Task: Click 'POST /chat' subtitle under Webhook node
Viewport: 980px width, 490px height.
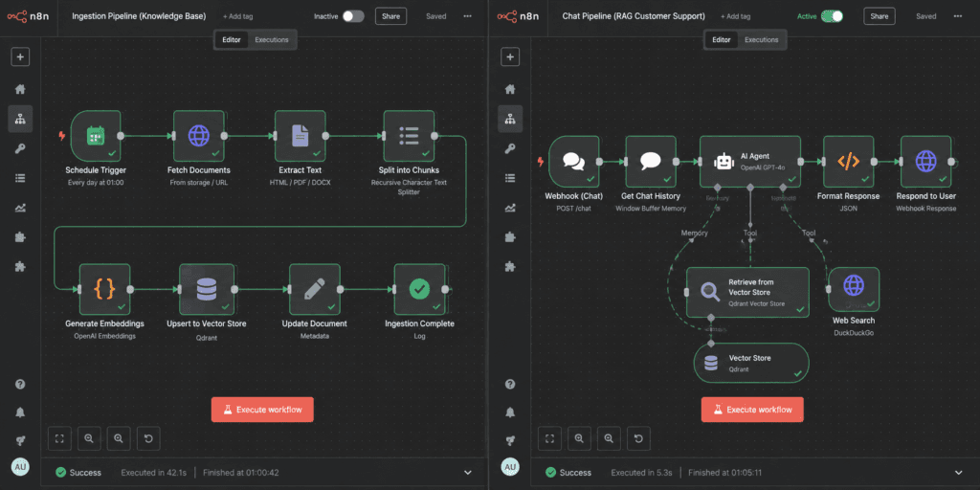Action: 574,208
